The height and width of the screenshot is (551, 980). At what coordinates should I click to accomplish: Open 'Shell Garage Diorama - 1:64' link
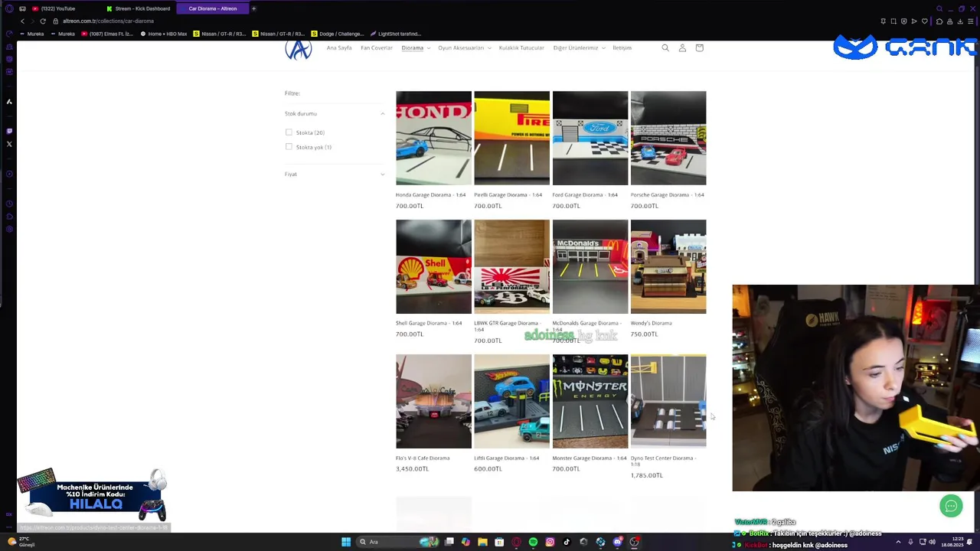pos(429,323)
